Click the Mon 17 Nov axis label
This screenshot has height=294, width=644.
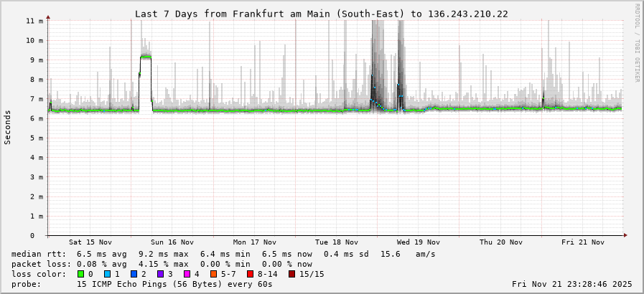[x=255, y=242]
